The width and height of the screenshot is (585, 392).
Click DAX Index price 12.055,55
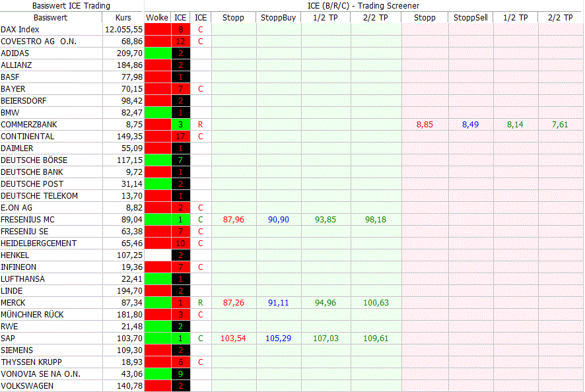[x=124, y=30]
